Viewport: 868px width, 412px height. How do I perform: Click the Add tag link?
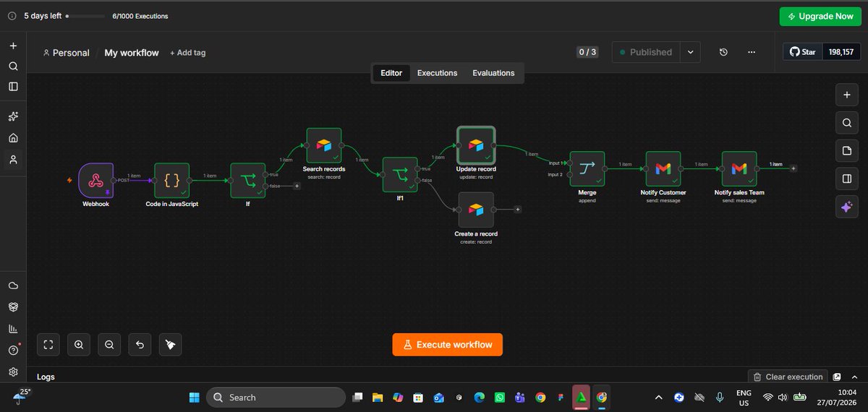coord(188,53)
